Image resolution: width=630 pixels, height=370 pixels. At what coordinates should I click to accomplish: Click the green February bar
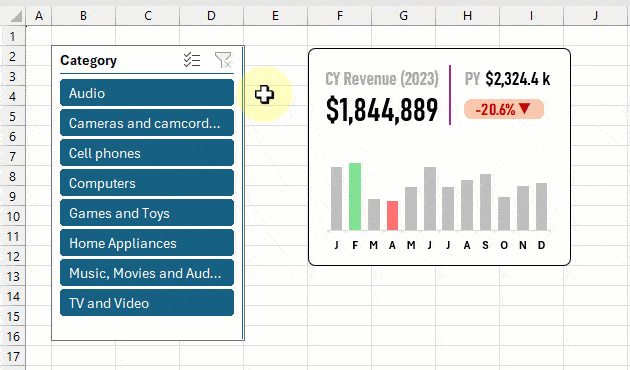pos(355,196)
